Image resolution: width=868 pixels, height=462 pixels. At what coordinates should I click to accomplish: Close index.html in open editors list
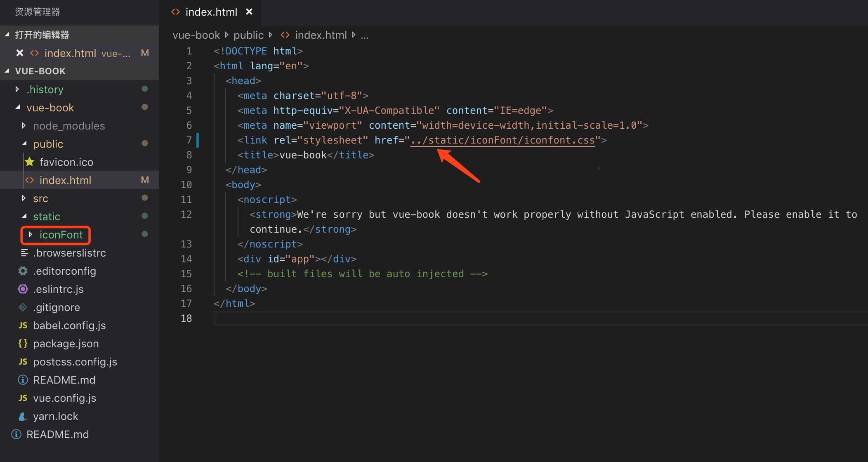pos(19,53)
